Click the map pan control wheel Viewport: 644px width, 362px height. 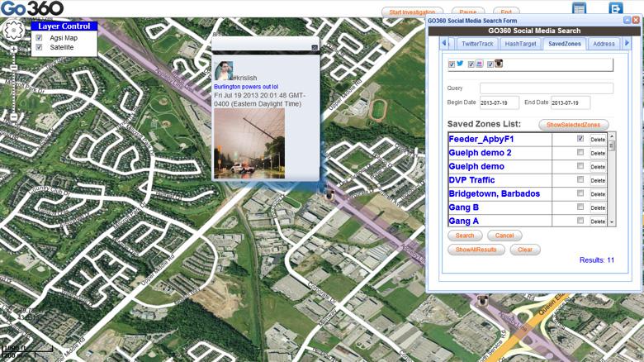coord(13,32)
